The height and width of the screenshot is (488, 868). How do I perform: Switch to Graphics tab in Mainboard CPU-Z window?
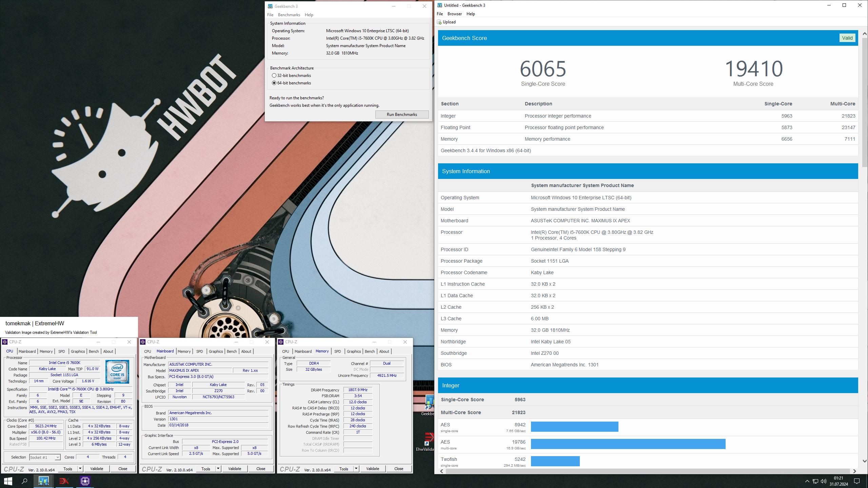pos(216,351)
